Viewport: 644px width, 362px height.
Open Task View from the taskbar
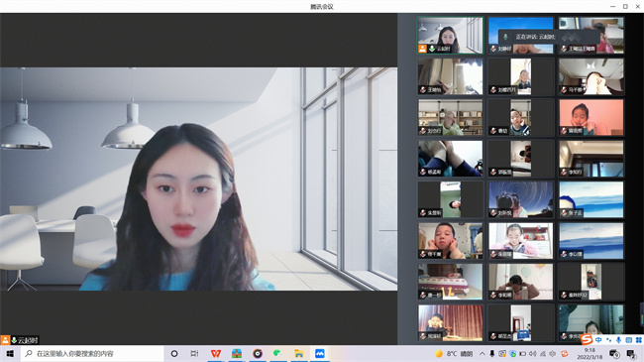click(x=194, y=353)
